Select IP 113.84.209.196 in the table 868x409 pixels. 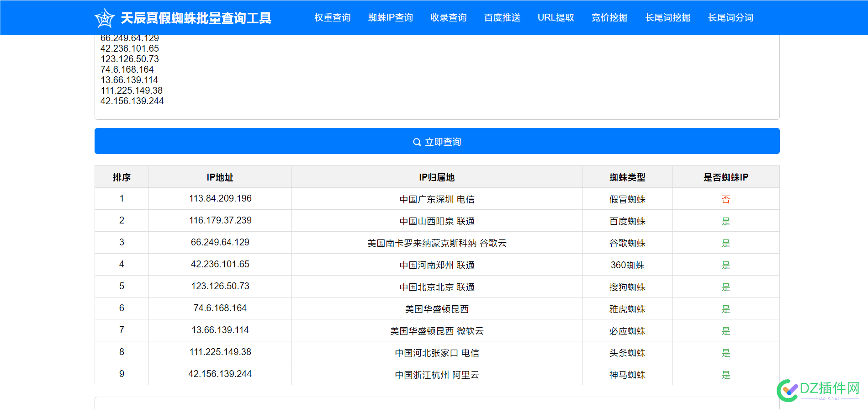(x=220, y=198)
